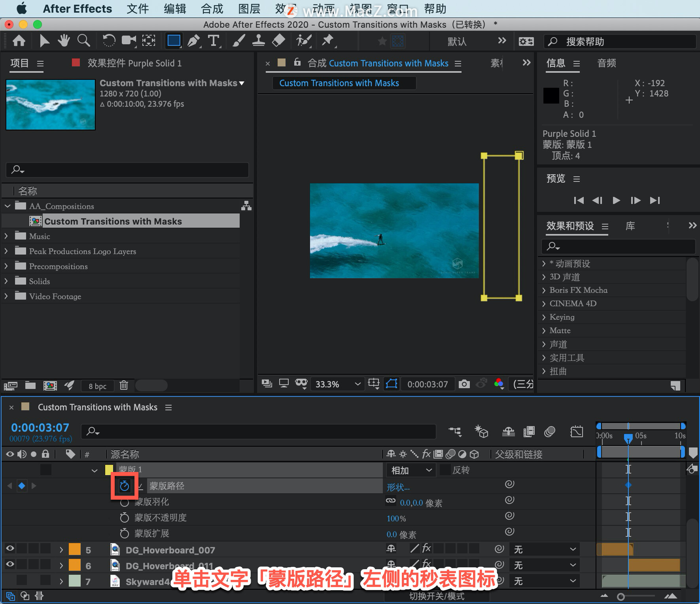Toggle the keyframe diamond for 蒙版路径
The height and width of the screenshot is (604, 700).
tap(22, 485)
